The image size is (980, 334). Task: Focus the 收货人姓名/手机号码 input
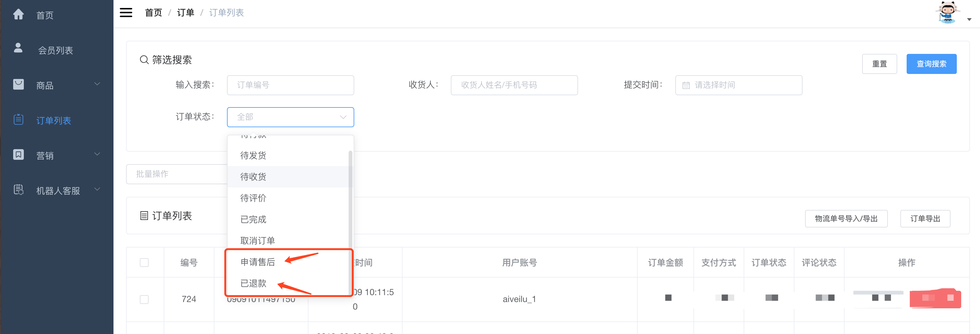tap(514, 85)
